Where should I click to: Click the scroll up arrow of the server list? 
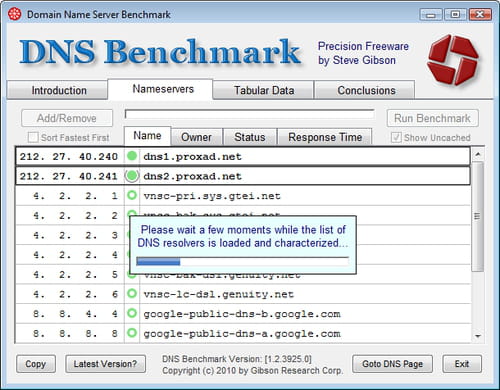click(478, 154)
